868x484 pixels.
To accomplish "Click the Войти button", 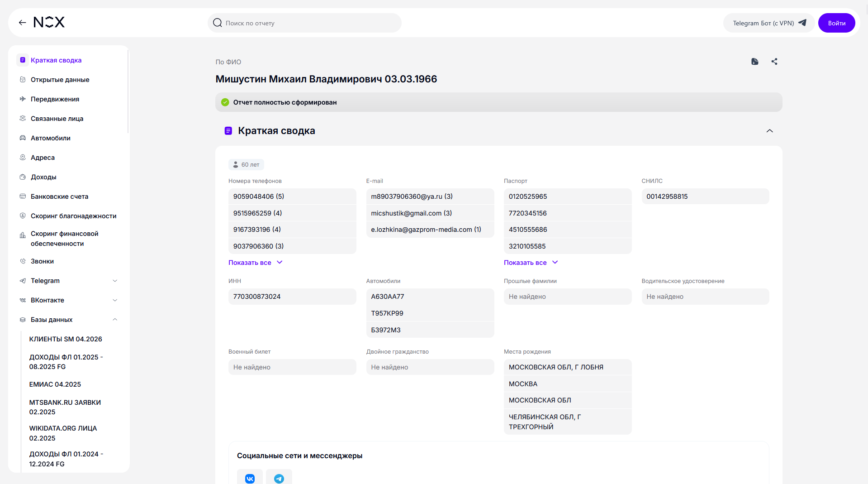I will pyautogui.click(x=836, y=23).
